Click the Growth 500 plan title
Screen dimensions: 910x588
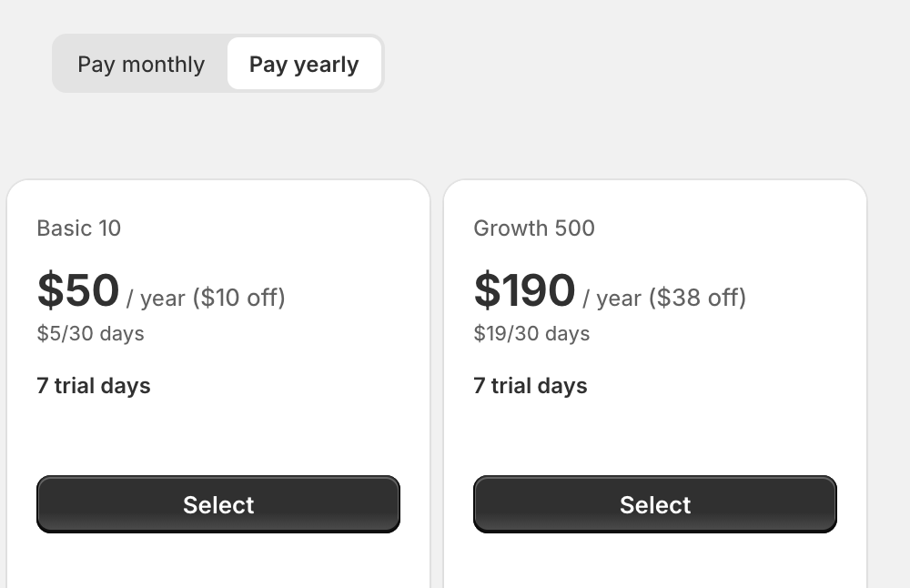(x=534, y=228)
